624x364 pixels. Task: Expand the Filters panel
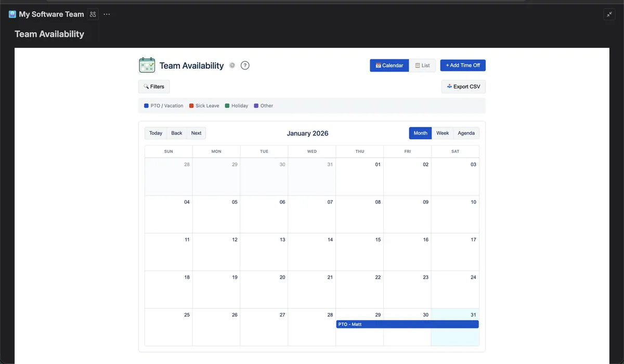[154, 87]
